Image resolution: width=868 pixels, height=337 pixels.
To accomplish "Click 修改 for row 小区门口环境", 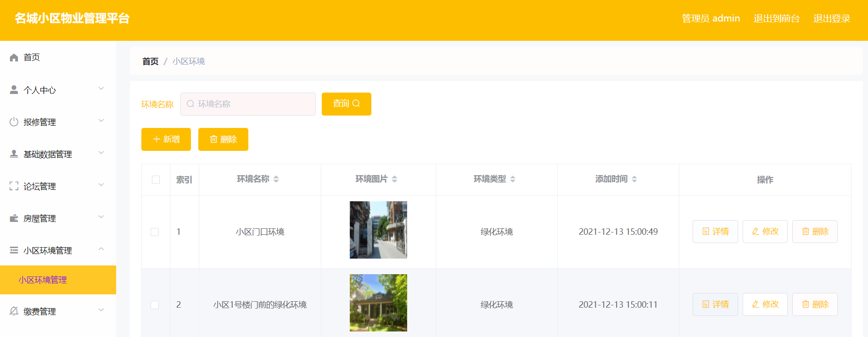I will click(765, 232).
